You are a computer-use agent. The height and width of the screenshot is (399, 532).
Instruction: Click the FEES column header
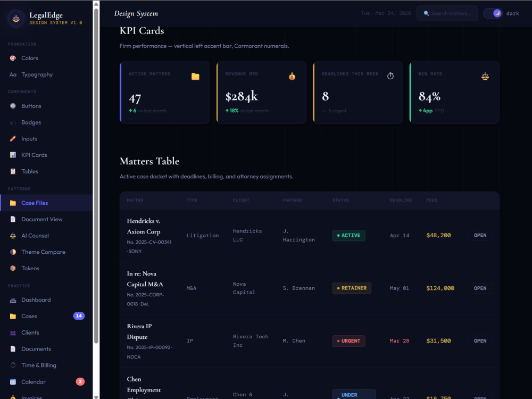pyautogui.click(x=431, y=201)
